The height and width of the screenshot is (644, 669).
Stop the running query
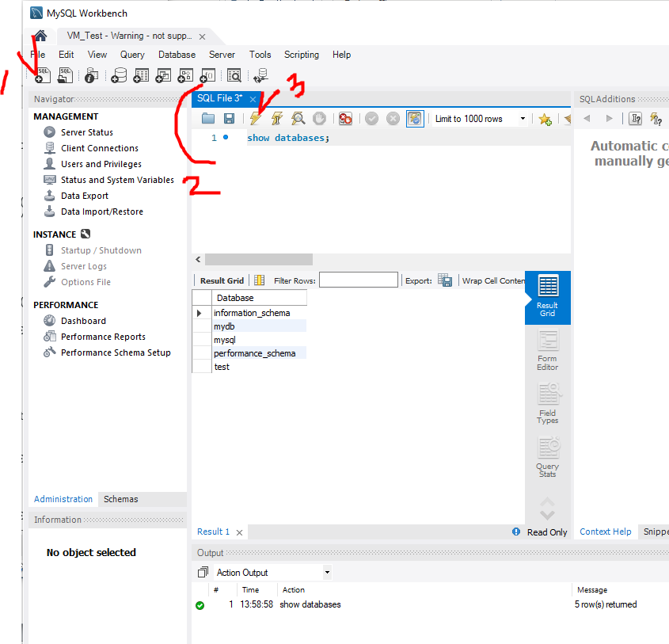pos(319,118)
